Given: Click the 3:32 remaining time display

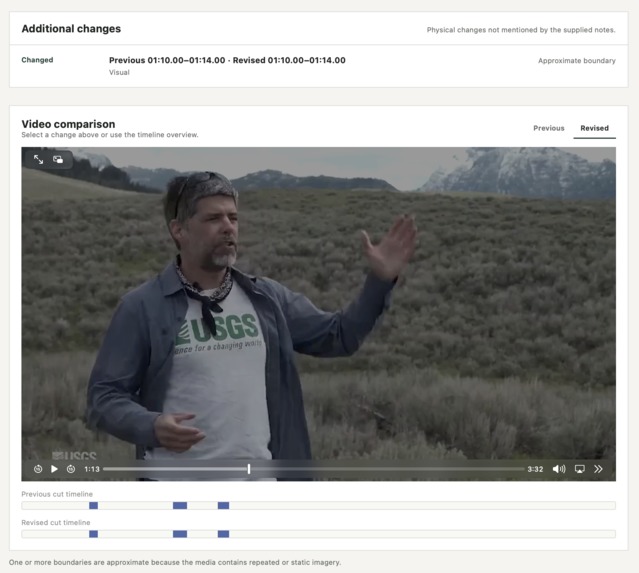Looking at the screenshot, I should (x=535, y=469).
